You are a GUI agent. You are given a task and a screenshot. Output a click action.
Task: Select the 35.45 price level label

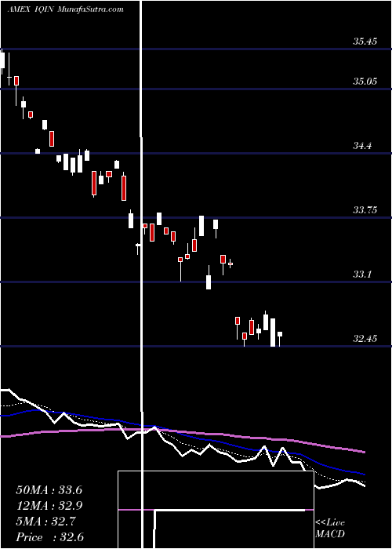(365, 42)
